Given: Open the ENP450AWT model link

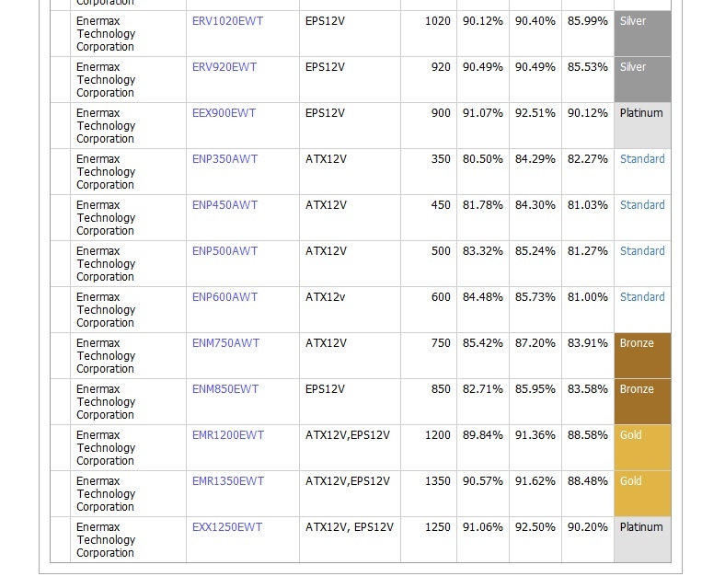Looking at the screenshot, I should 224,205.
